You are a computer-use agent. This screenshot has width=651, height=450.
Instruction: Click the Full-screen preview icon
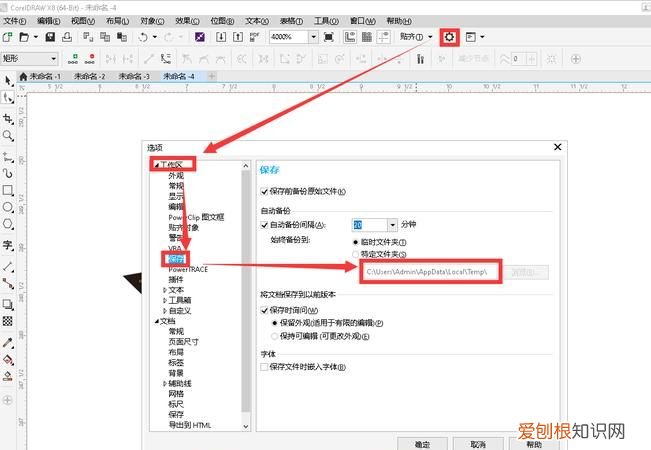pos(328,37)
